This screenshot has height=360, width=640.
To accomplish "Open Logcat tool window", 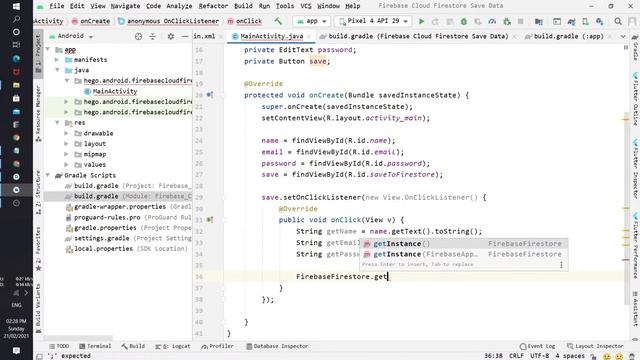I will 173,346.
